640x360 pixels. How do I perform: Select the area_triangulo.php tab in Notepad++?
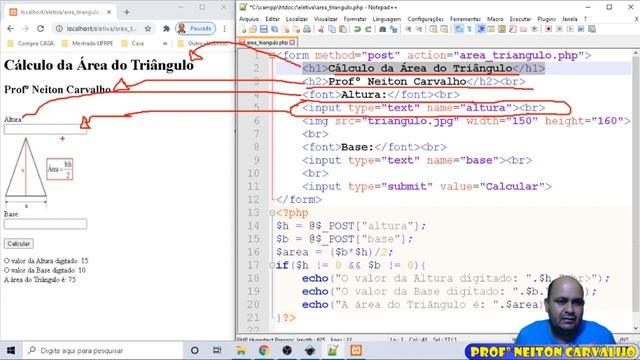click(x=268, y=42)
